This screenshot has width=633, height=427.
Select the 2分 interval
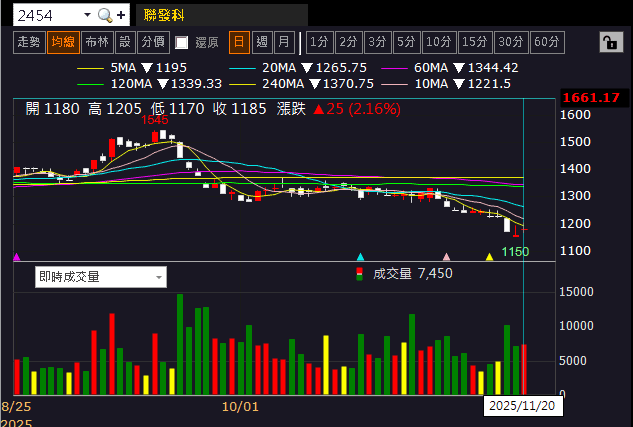(348, 42)
